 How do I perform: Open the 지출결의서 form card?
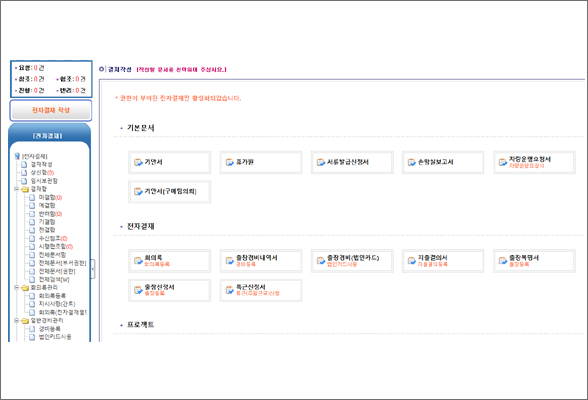[x=443, y=261]
